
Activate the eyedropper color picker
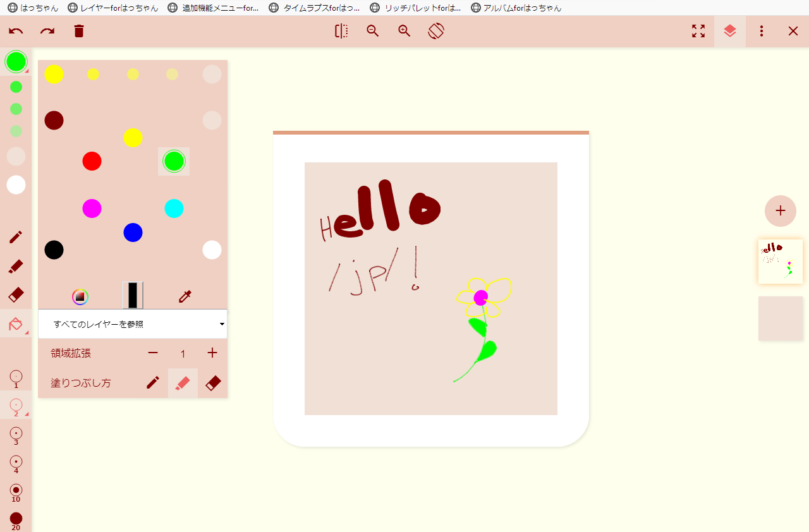pos(185,296)
